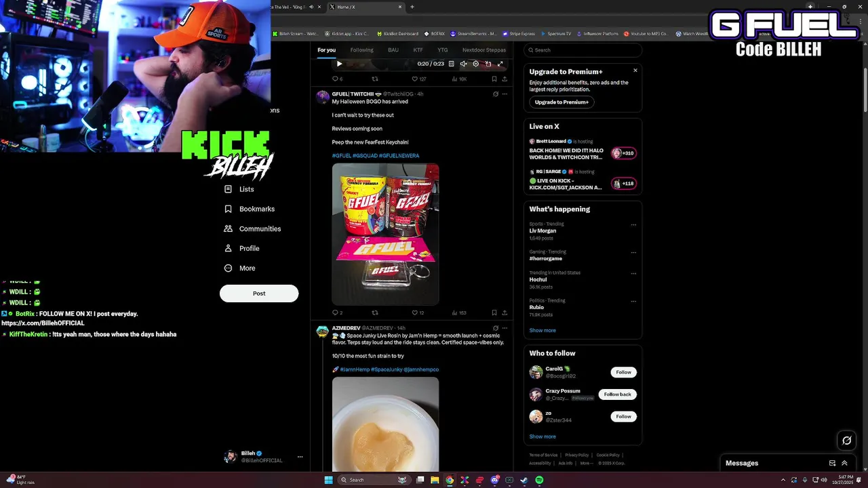868x488 pixels.
Task: Open the floating Grok button
Action: pyautogui.click(x=847, y=441)
